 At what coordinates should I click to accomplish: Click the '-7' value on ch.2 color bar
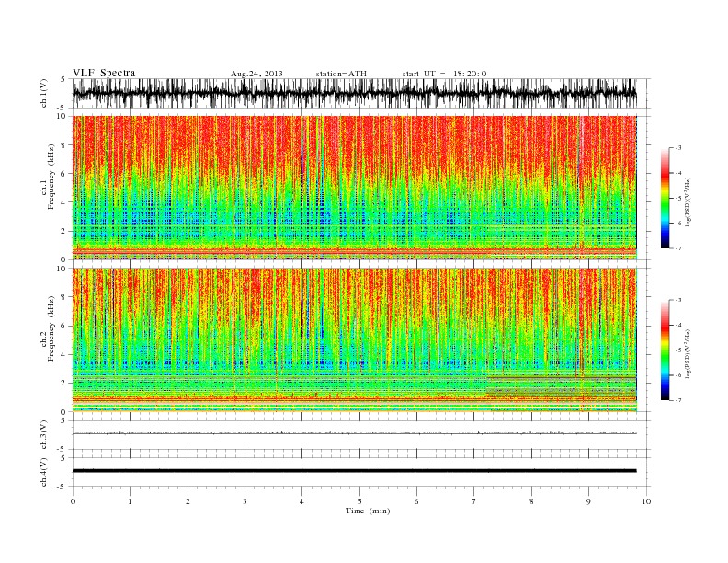point(678,400)
